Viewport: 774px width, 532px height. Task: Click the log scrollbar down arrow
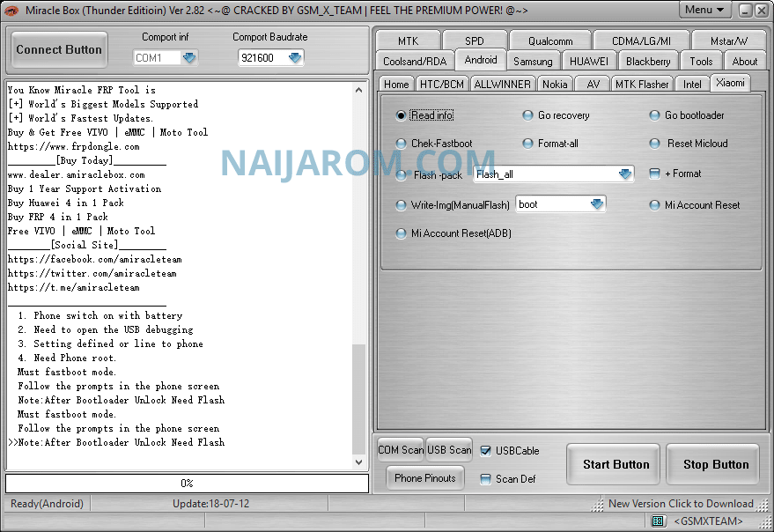pos(359,462)
